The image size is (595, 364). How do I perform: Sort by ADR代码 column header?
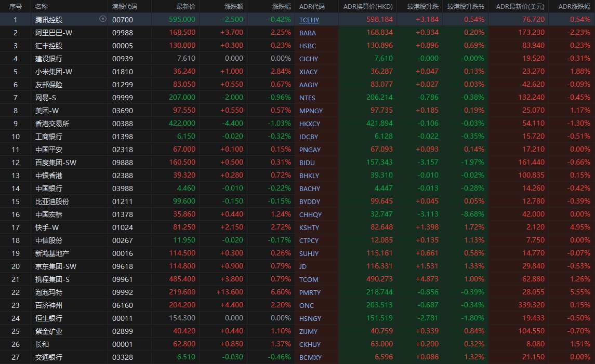[x=312, y=6]
